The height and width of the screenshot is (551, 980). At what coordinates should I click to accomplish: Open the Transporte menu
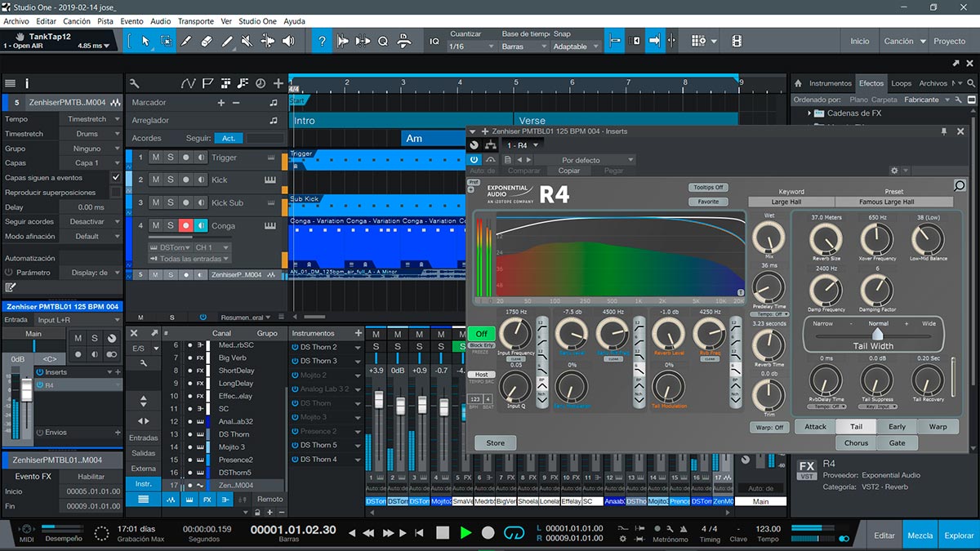[x=196, y=21]
